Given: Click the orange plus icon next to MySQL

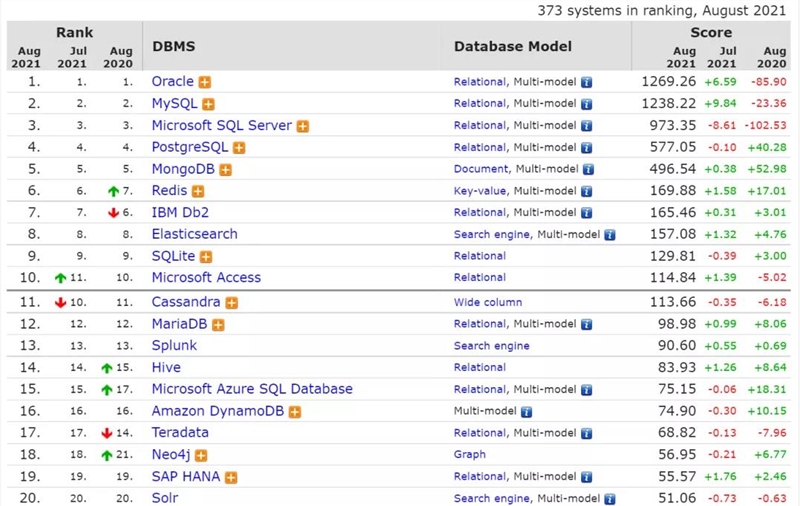Looking at the screenshot, I should [208, 104].
